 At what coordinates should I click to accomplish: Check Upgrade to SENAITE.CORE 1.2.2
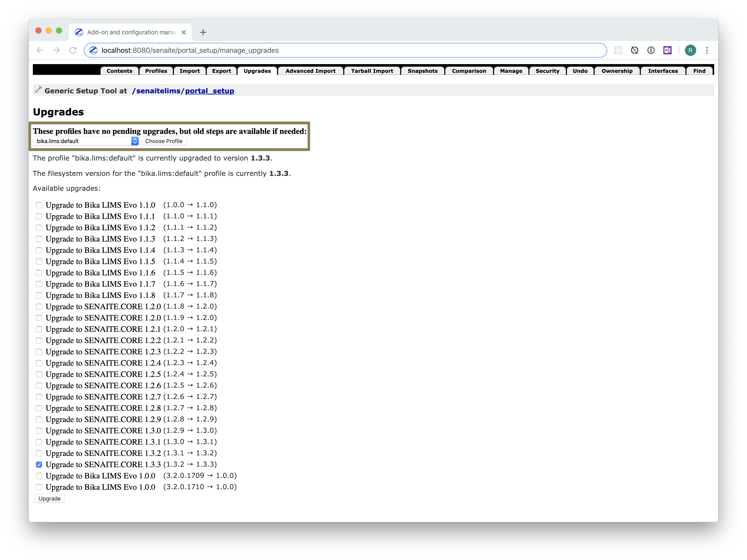(x=39, y=341)
